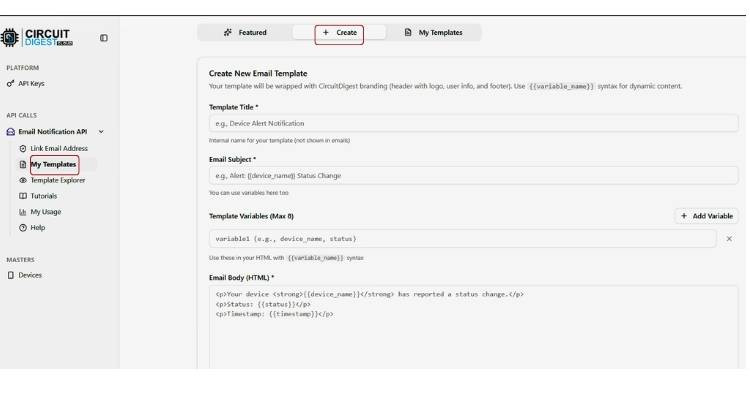This screenshot has width=750, height=400.
Task: Click the 'MASTERS' section heading
Action: (x=20, y=260)
